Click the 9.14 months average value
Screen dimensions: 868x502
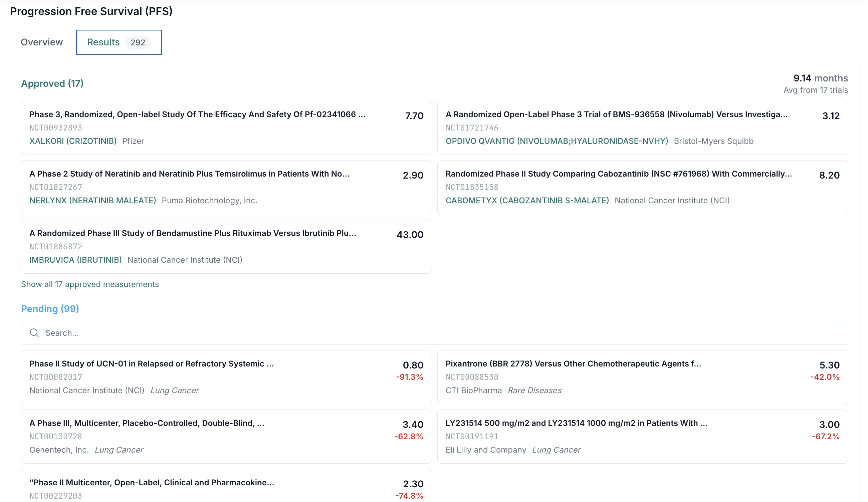[821, 78]
